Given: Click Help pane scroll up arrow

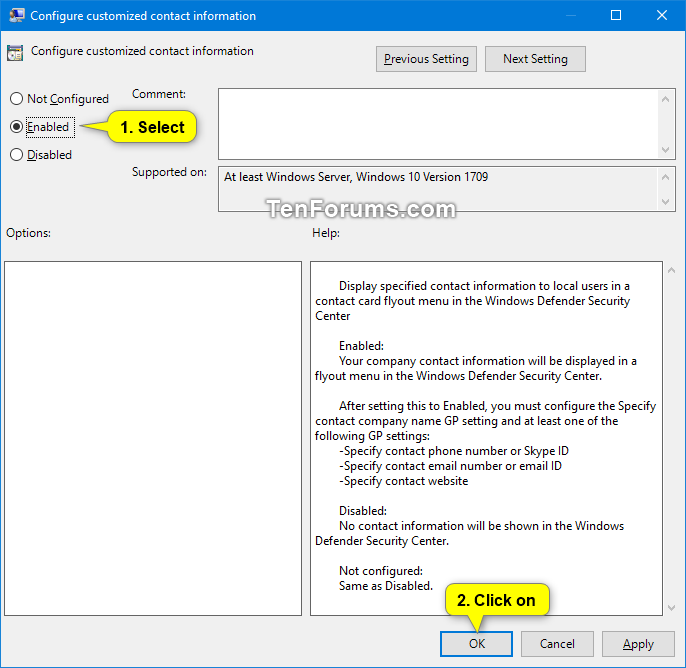Looking at the screenshot, I should tap(672, 270).
